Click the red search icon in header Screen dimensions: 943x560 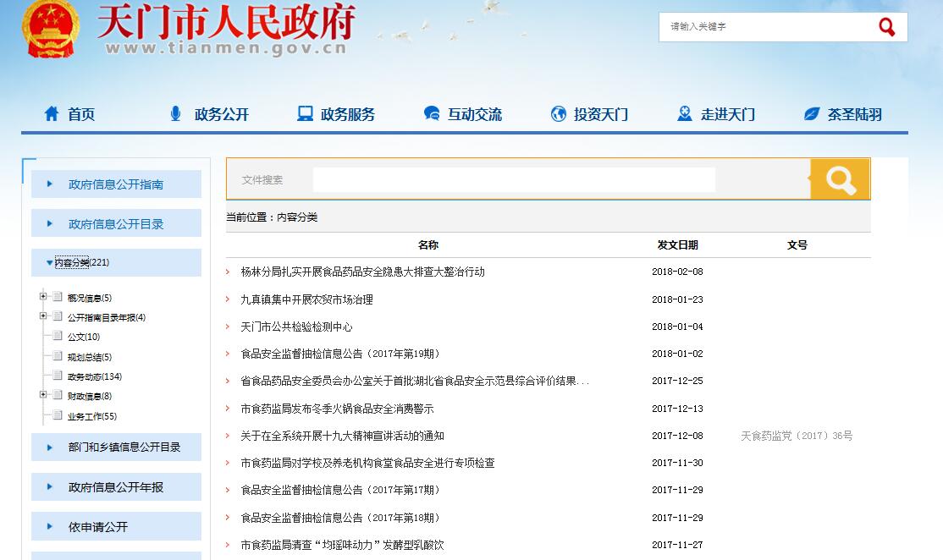[x=886, y=27]
